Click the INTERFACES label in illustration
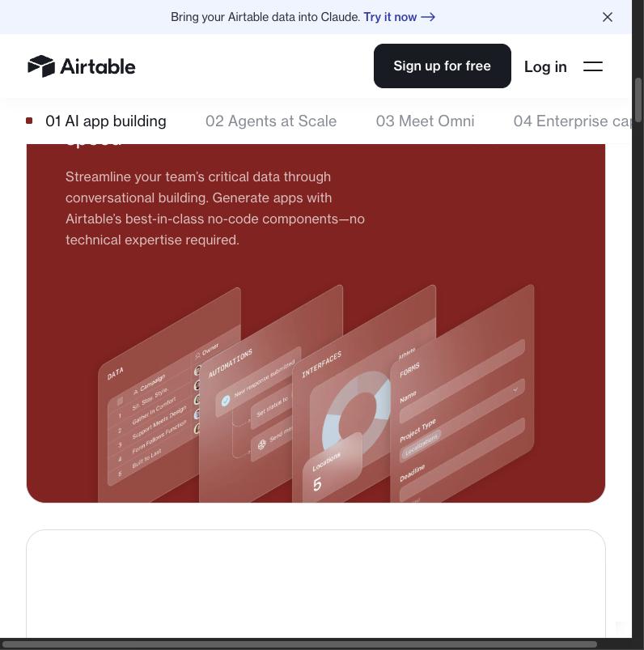The image size is (644, 650). [x=322, y=364]
